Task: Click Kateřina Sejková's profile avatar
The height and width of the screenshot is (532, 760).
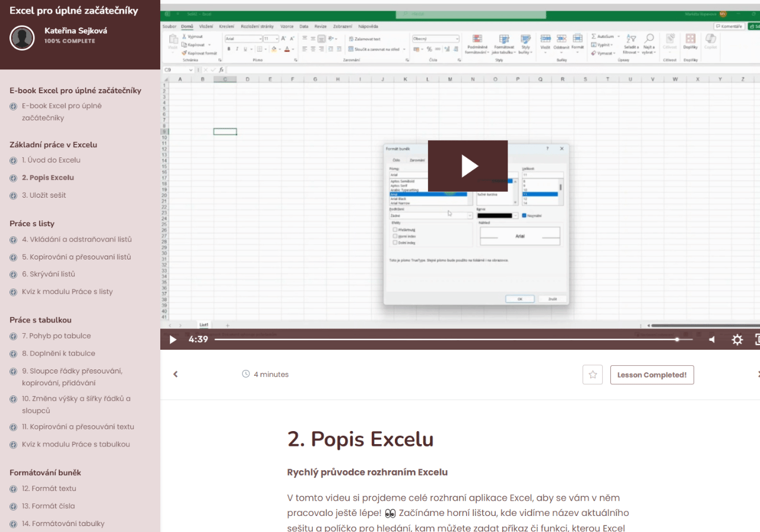Action: (22, 38)
